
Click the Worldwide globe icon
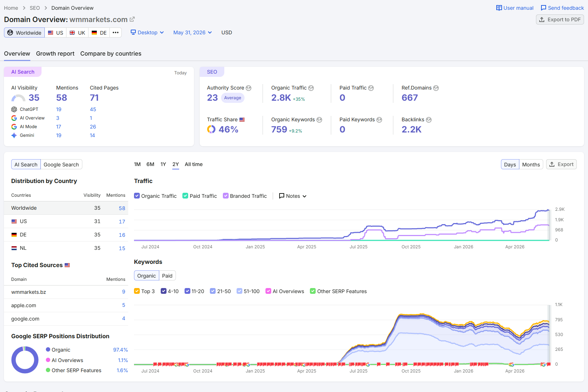click(x=10, y=32)
